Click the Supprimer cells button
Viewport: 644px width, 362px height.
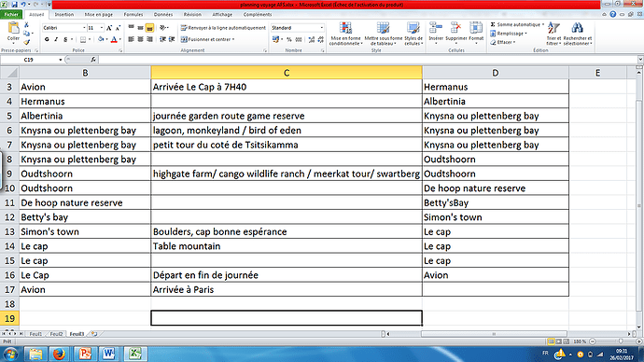pos(455,34)
